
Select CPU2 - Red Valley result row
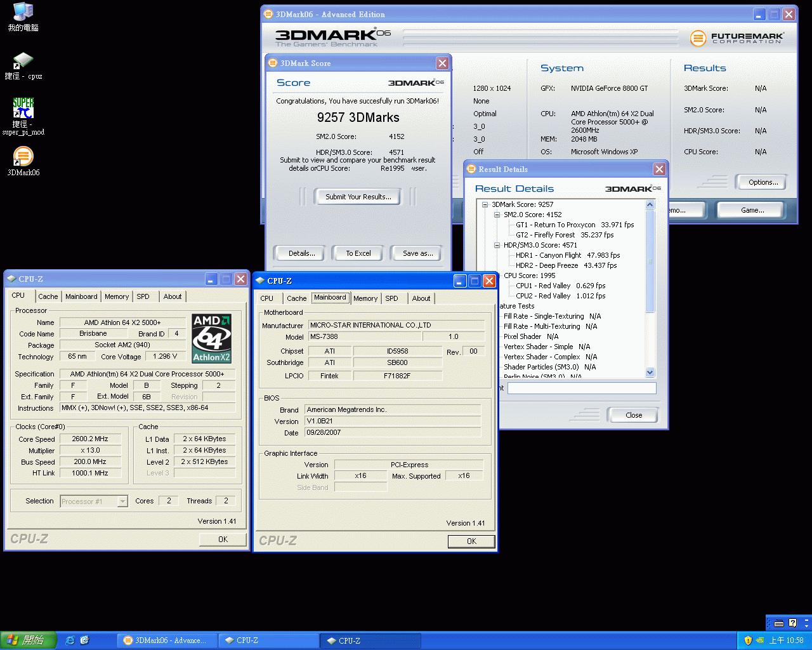[x=560, y=296]
